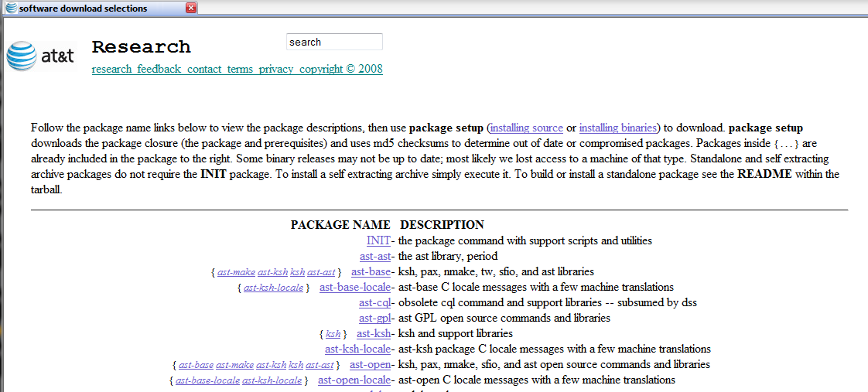Follow the installing binaries link
Viewport: 868px width, 392px height.
[x=618, y=128]
